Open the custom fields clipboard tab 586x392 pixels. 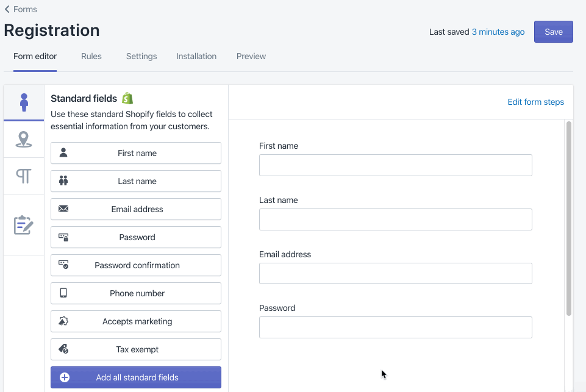[24, 225]
